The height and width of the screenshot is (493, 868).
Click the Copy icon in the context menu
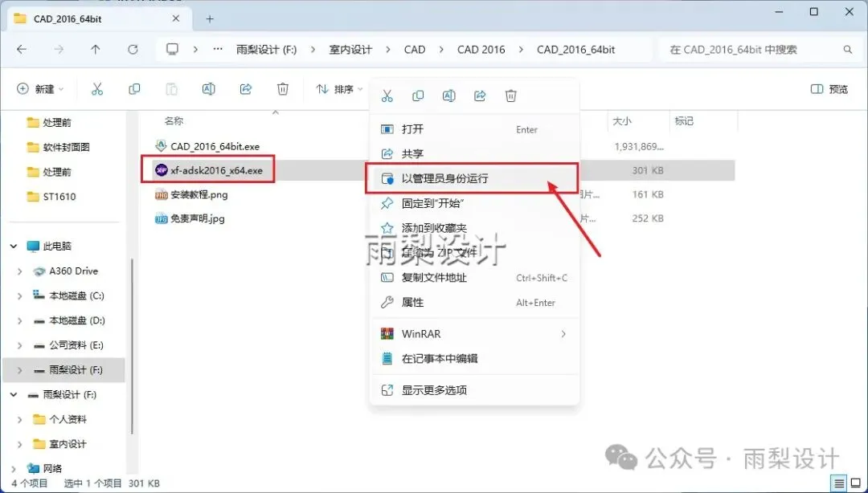(418, 96)
